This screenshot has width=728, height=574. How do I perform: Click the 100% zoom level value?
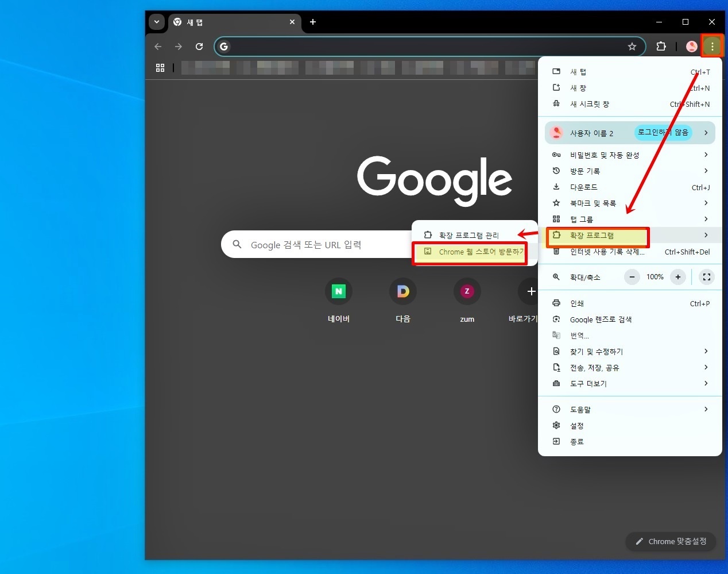click(x=655, y=277)
